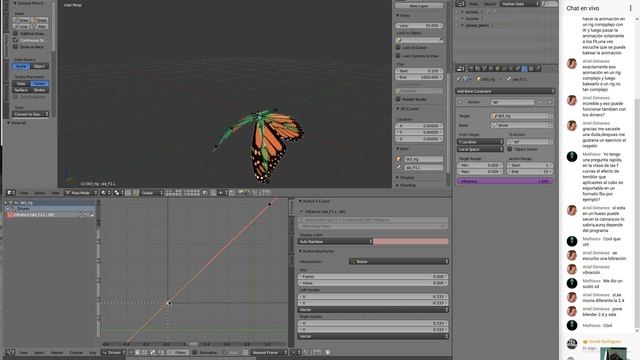Delete the Action constraint with X icon

(x=550, y=102)
